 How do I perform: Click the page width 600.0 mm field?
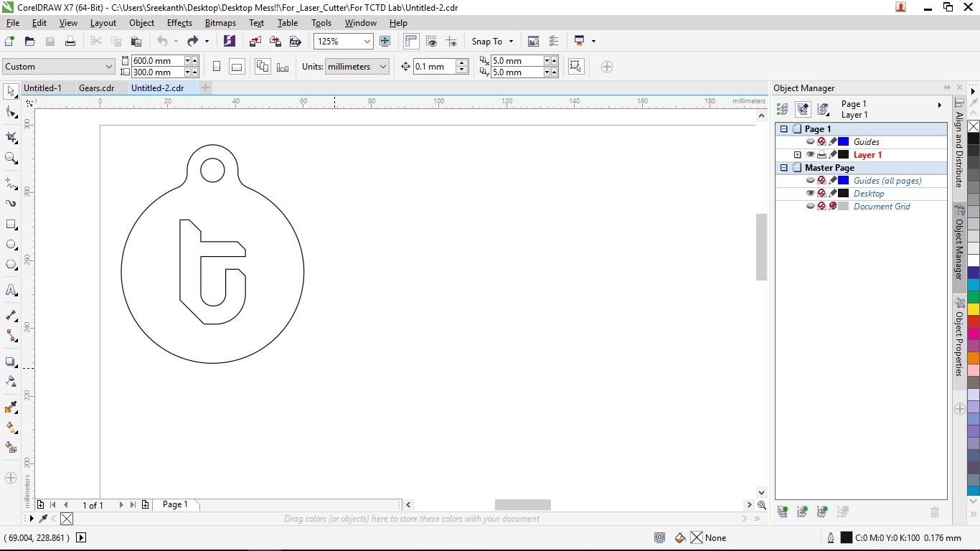(158, 61)
